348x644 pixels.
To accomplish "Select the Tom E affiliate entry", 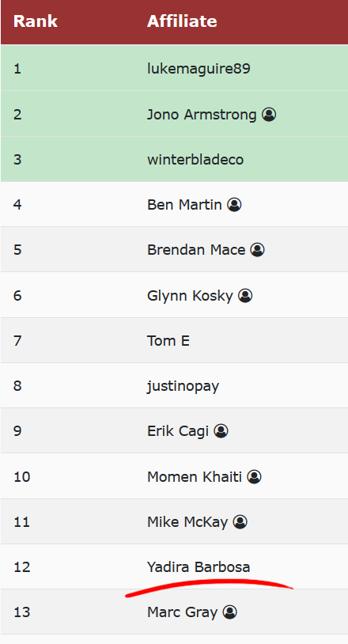I will click(x=168, y=340).
